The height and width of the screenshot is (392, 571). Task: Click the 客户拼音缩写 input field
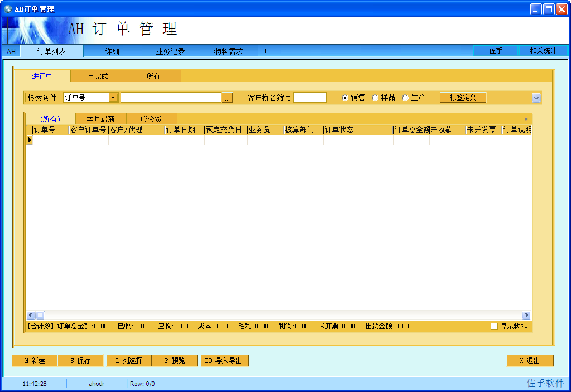pos(310,98)
